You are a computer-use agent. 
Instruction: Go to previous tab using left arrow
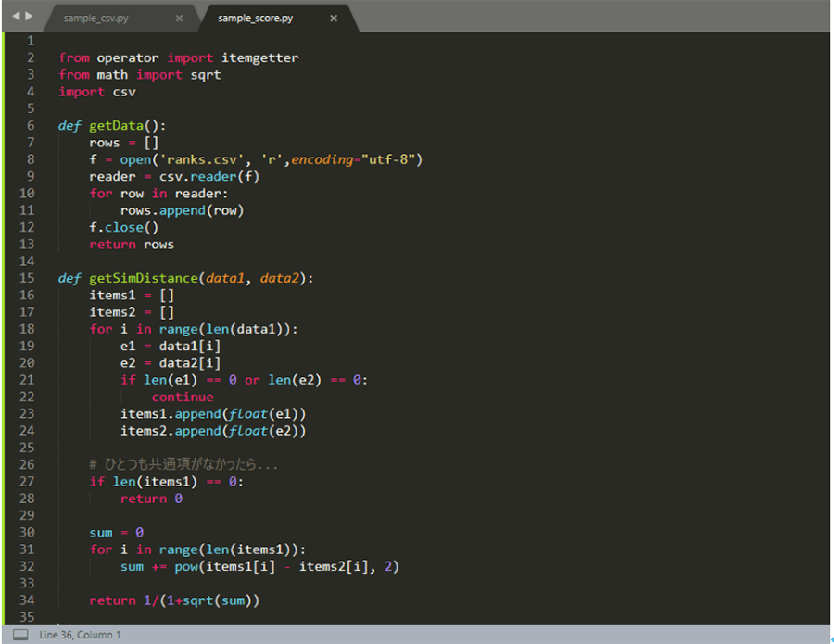[16, 16]
